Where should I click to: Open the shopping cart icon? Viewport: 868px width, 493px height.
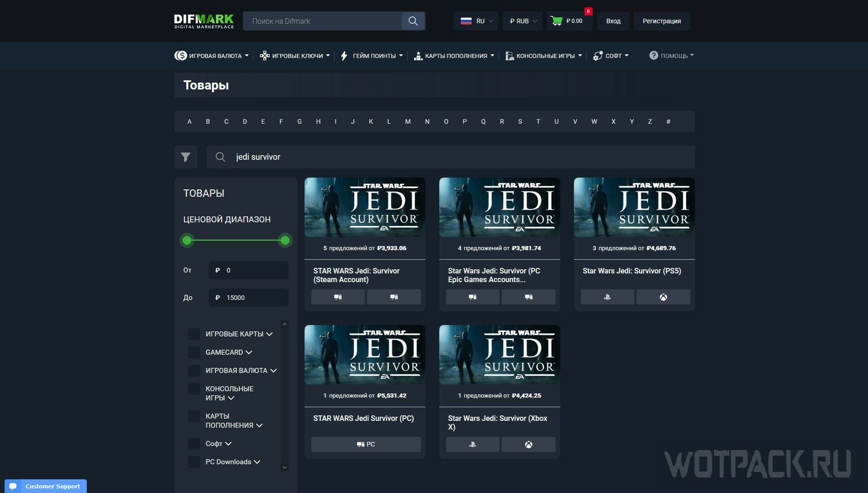coord(557,21)
